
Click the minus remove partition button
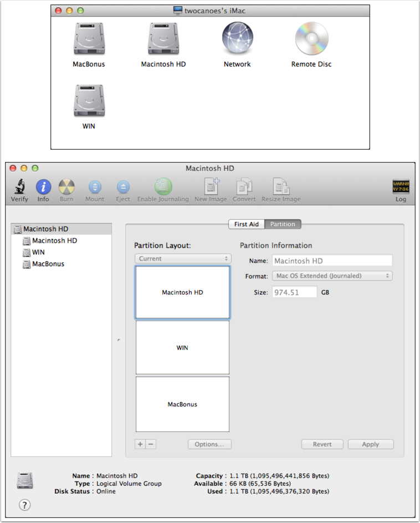click(x=151, y=444)
